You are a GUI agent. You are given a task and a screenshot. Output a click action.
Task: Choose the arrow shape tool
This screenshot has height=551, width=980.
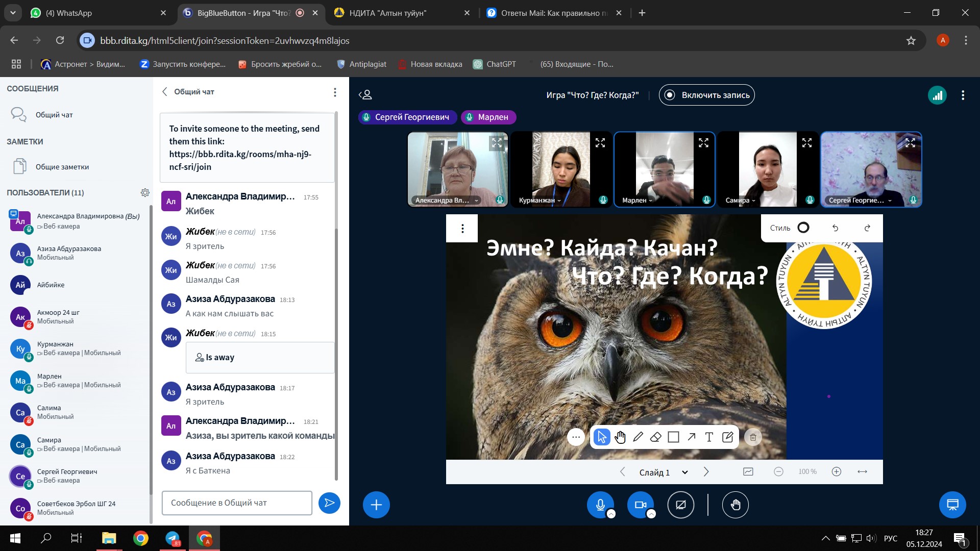coord(692,437)
